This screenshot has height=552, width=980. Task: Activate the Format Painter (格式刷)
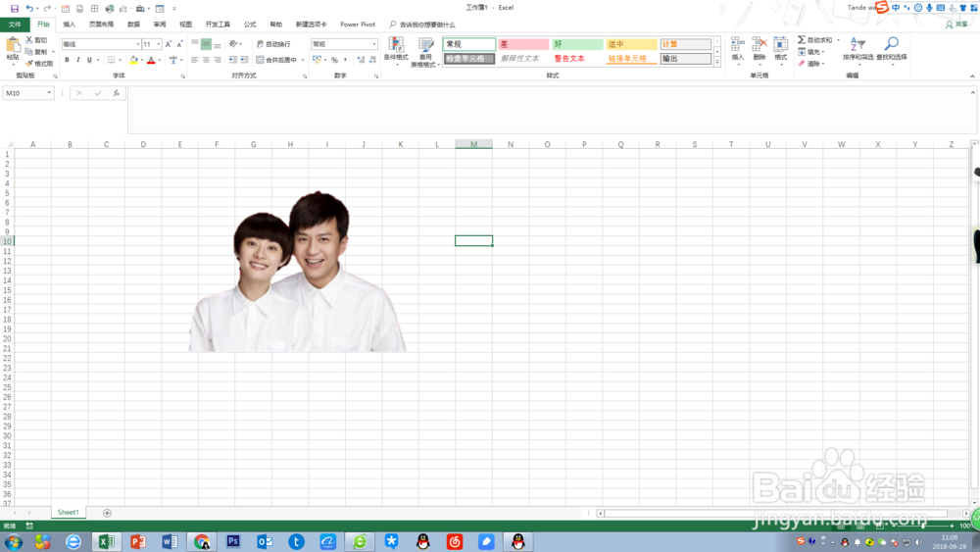[x=39, y=64]
